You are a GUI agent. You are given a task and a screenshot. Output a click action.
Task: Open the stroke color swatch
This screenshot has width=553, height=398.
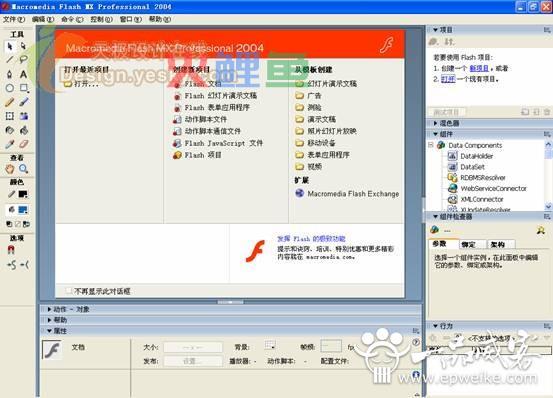[x=23, y=194]
